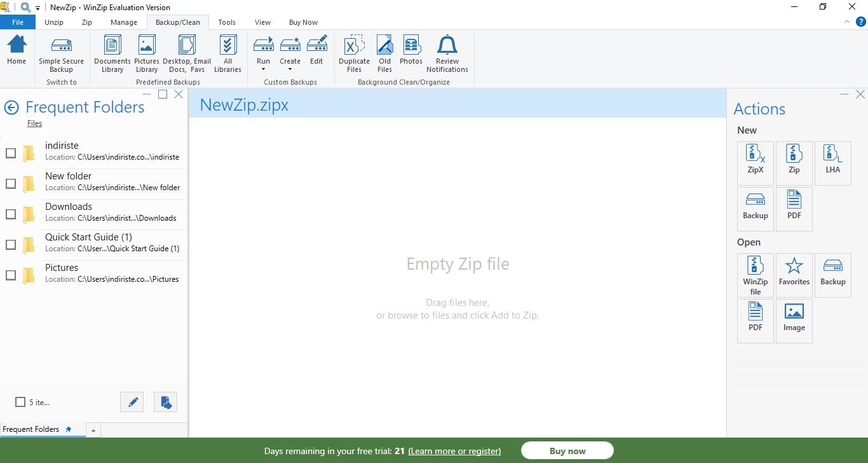Choose Desktop, Email Docs, Favs backup
This screenshot has width=868, height=463.
coord(187,55)
